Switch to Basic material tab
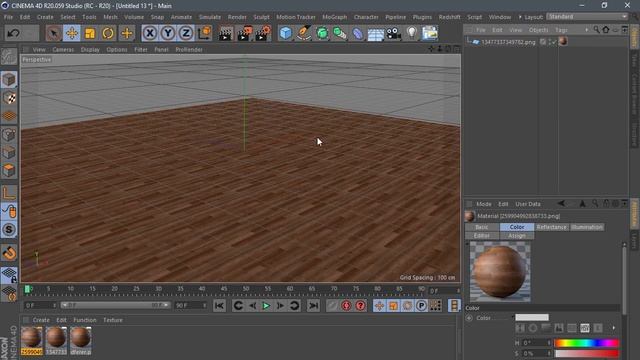Screen dimensions: 640x360 (482, 227)
